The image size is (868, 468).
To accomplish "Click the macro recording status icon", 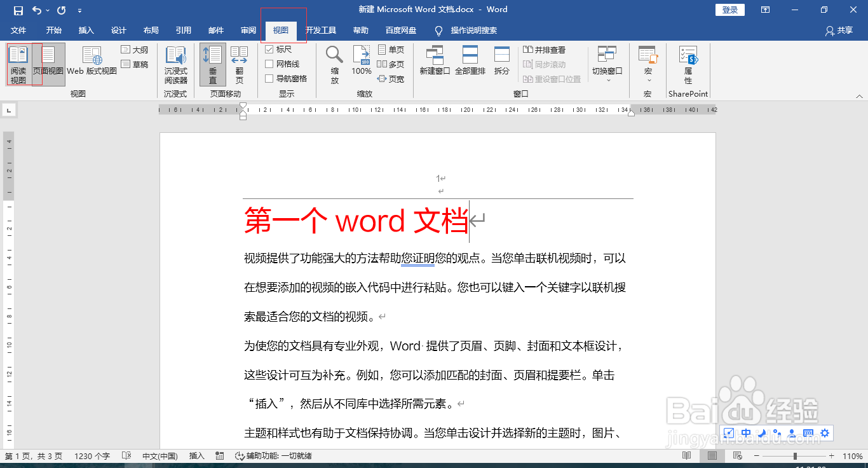I will point(220,456).
